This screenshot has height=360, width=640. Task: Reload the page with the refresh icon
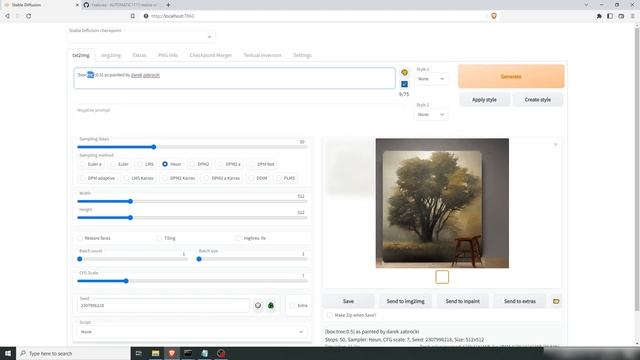click(x=29, y=16)
